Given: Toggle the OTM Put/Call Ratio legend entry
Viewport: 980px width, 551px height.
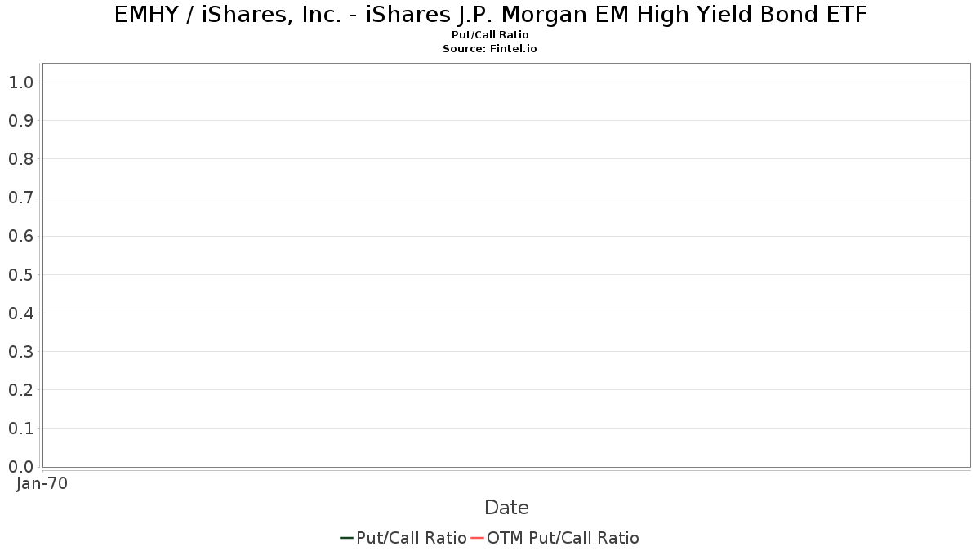Looking at the screenshot, I should point(555,538).
